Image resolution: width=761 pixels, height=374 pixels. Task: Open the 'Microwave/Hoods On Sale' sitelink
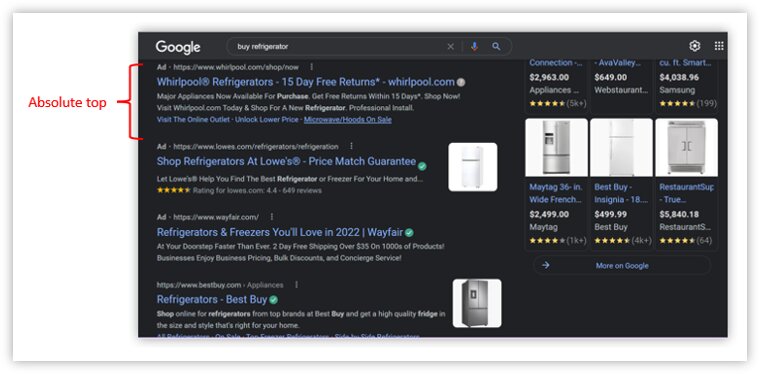(x=347, y=120)
